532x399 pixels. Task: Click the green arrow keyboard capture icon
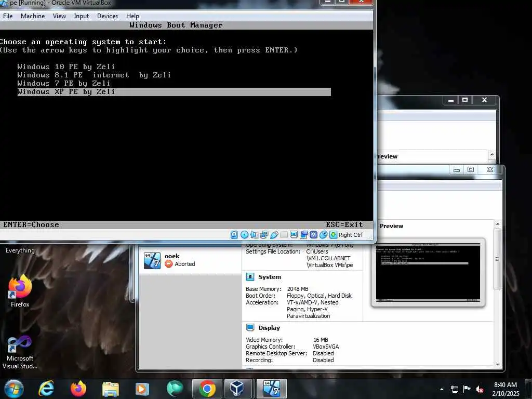[x=333, y=235]
